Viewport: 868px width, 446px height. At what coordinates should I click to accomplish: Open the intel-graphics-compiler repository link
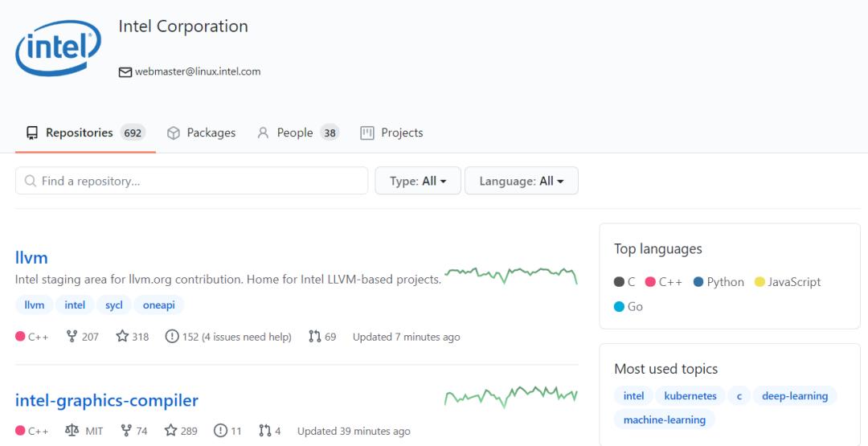(107, 400)
